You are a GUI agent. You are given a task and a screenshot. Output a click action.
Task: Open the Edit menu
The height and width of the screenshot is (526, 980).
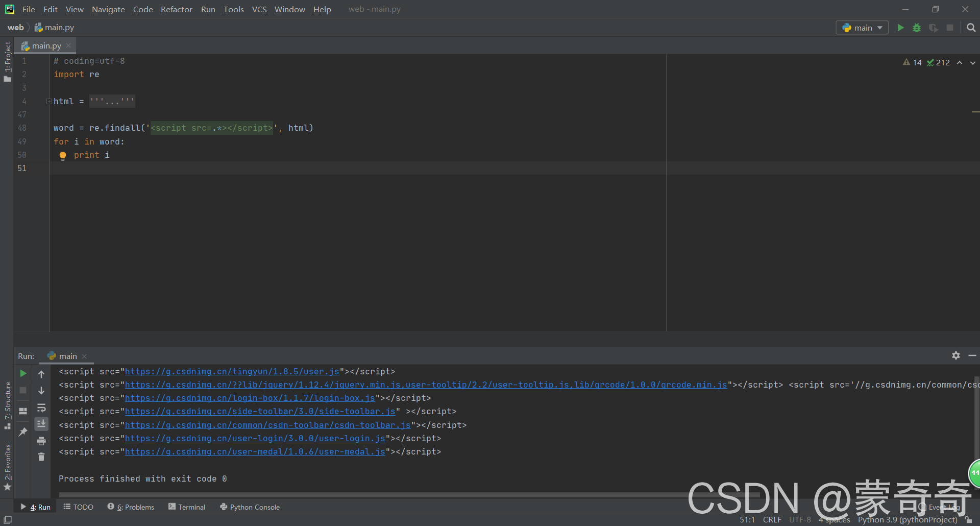pyautogui.click(x=51, y=9)
